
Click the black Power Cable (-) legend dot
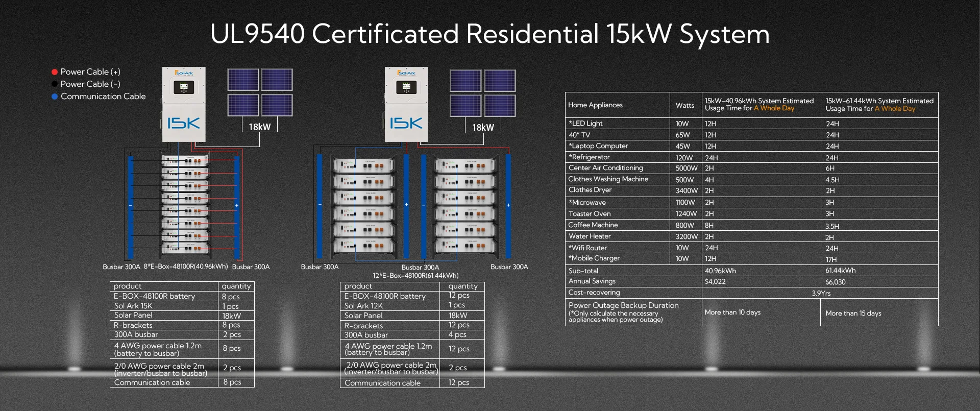point(55,84)
